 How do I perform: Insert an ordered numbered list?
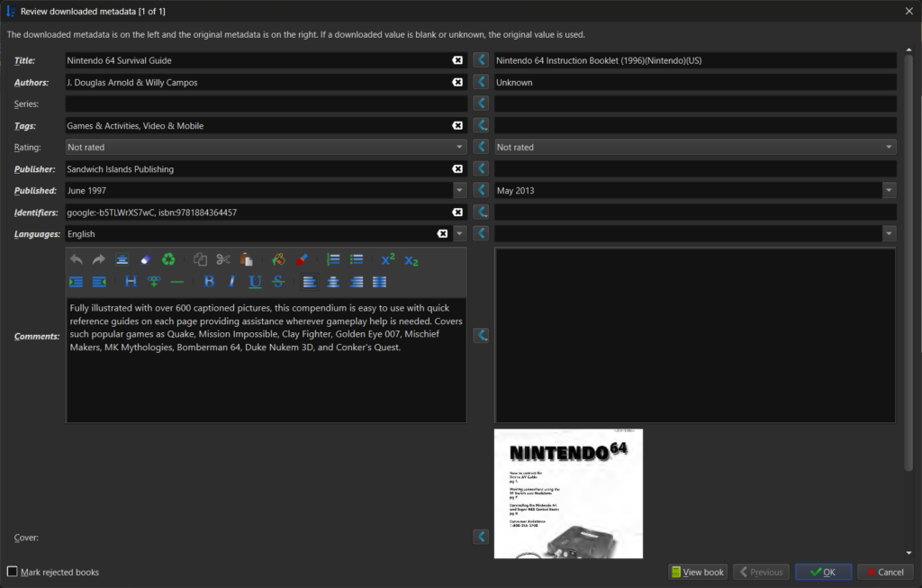[333, 259]
